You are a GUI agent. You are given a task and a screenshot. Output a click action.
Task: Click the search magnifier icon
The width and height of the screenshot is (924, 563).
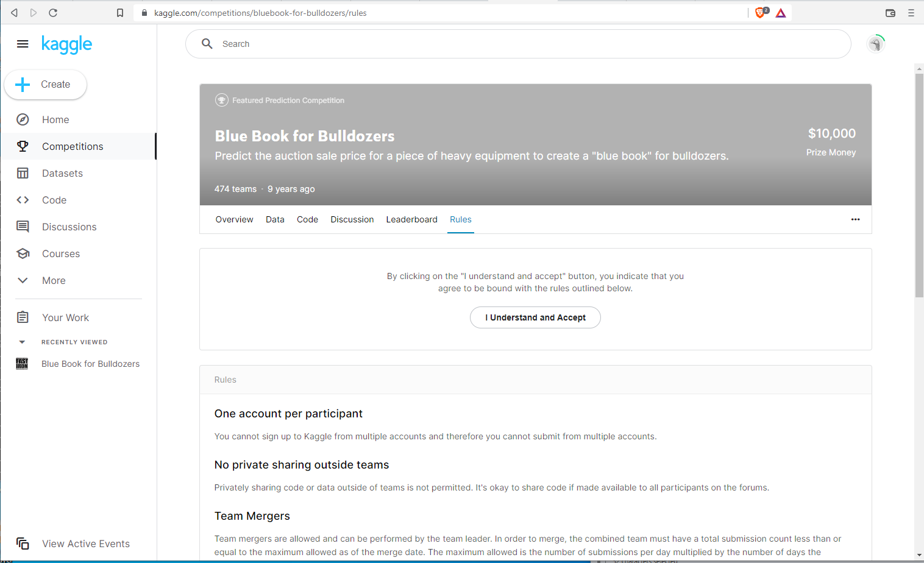click(207, 44)
